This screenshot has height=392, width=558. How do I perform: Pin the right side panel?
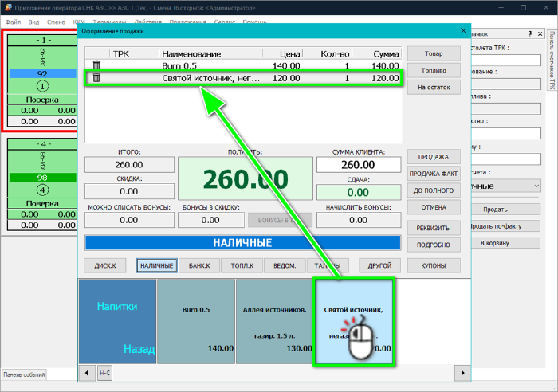pyautogui.click(x=530, y=34)
